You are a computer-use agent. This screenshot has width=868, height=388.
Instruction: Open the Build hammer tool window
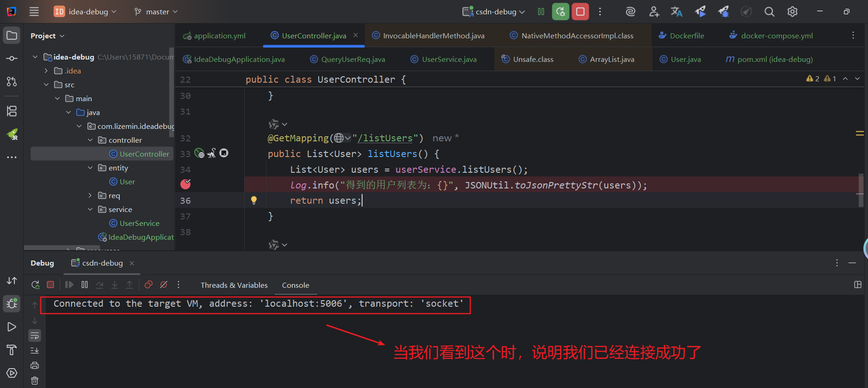tap(12, 350)
